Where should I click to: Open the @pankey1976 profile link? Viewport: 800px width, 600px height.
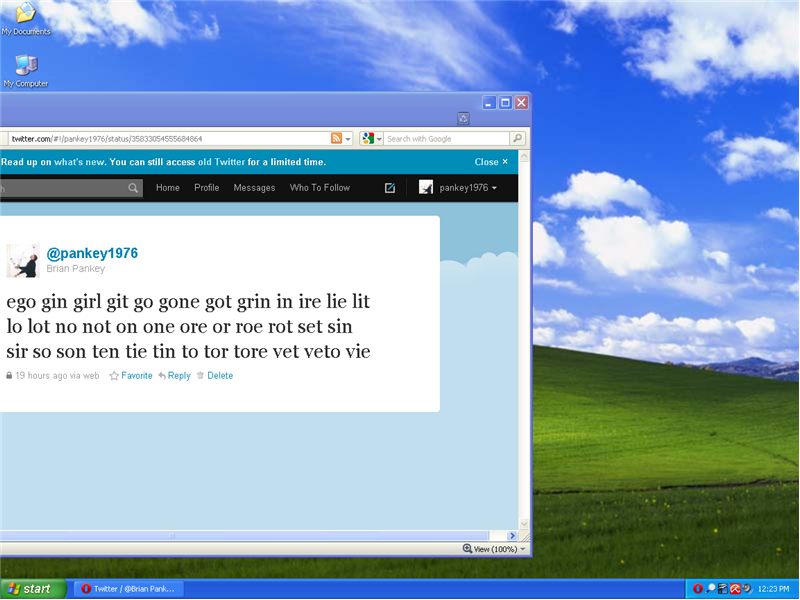click(92, 253)
